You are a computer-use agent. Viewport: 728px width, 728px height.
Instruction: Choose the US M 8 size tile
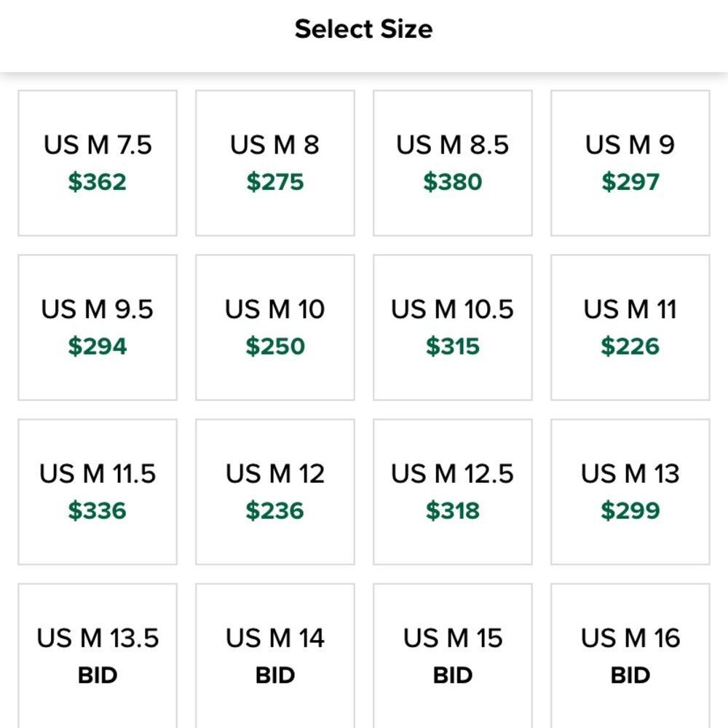pos(275,163)
